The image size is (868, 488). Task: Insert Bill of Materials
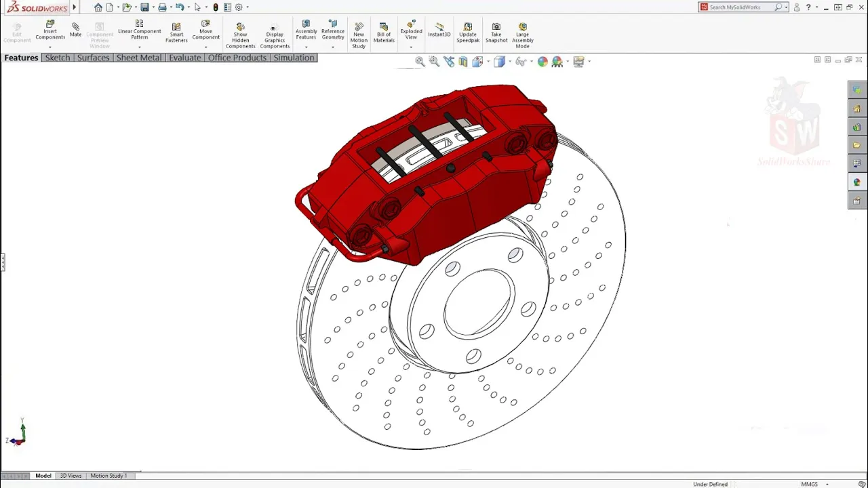[x=384, y=33]
